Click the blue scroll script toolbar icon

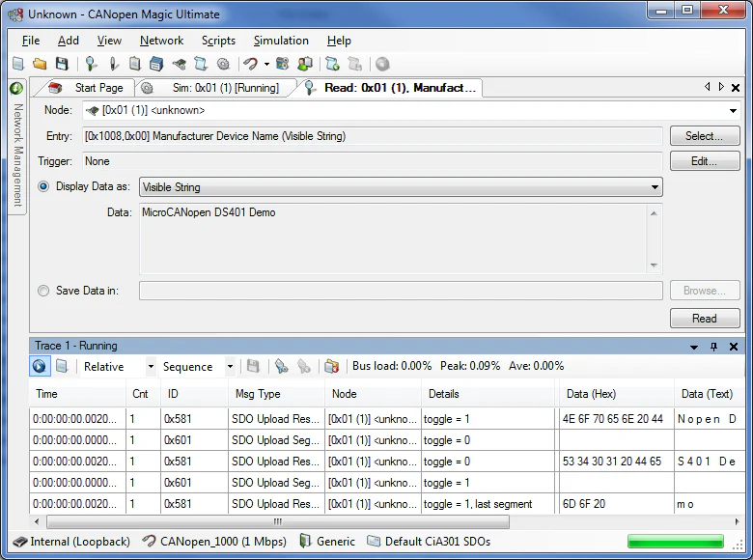coord(201,64)
